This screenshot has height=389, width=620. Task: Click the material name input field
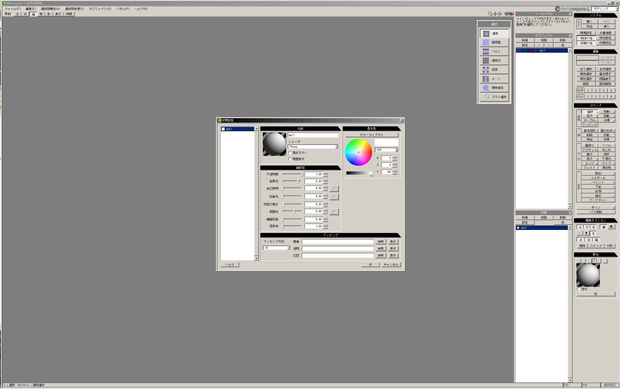click(x=313, y=135)
